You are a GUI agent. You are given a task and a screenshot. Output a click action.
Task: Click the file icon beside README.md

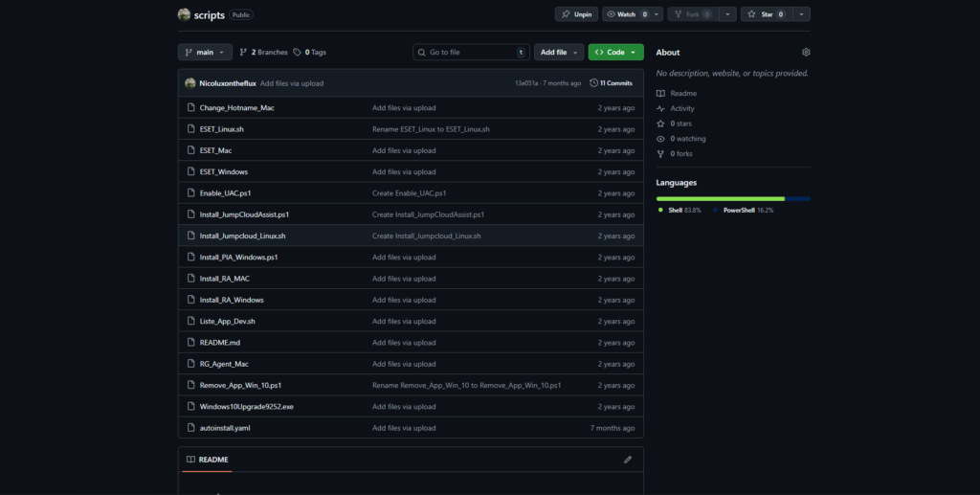[191, 343]
